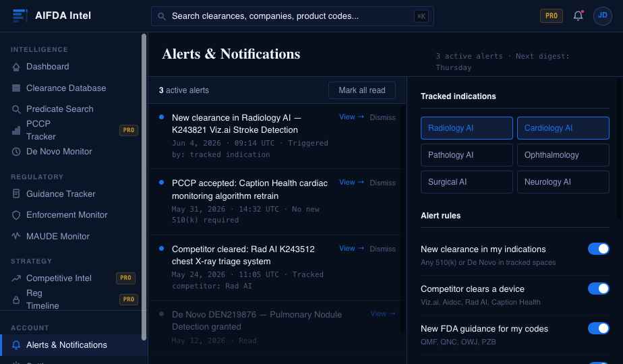Image resolution: width=623 pixels, height=364 pixels.
Task: Toggle New clearance in my indications rule
Action: [598, 249]
